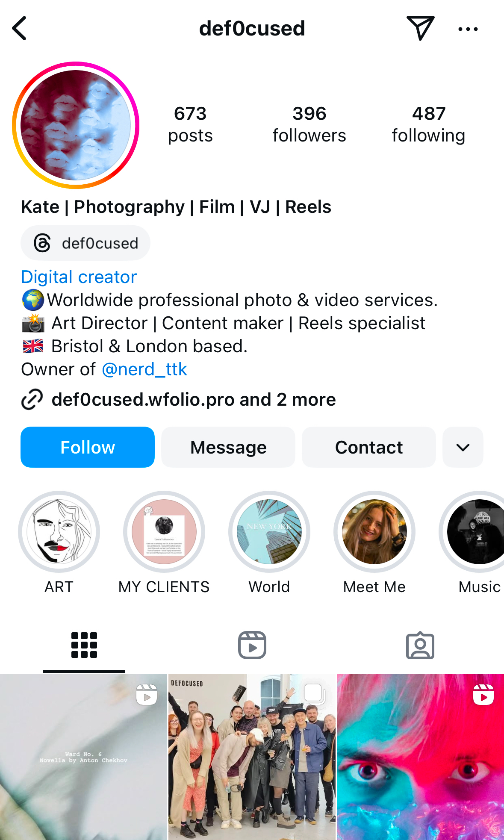Open the Meet Me highlight
The width and height of the screenshot is (504, 840).
[374, 532]
